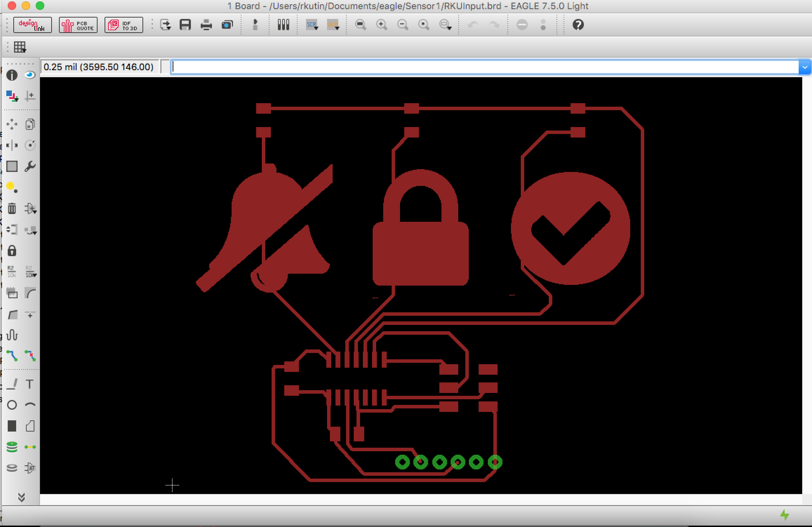The height and width of the screenshot is (527, 812).
Task: Print the board layout
Action: pyautogui.click(x=206, y=25)
